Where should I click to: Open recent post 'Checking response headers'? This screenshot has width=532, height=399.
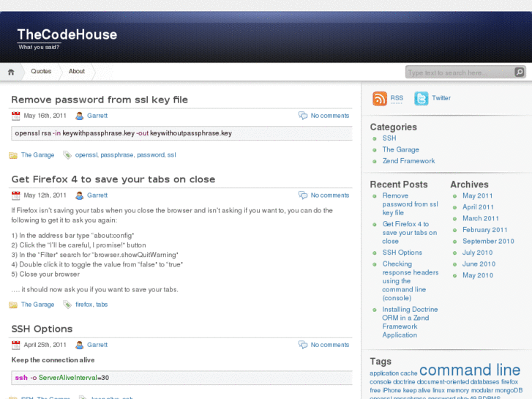[x=411, y=281]
